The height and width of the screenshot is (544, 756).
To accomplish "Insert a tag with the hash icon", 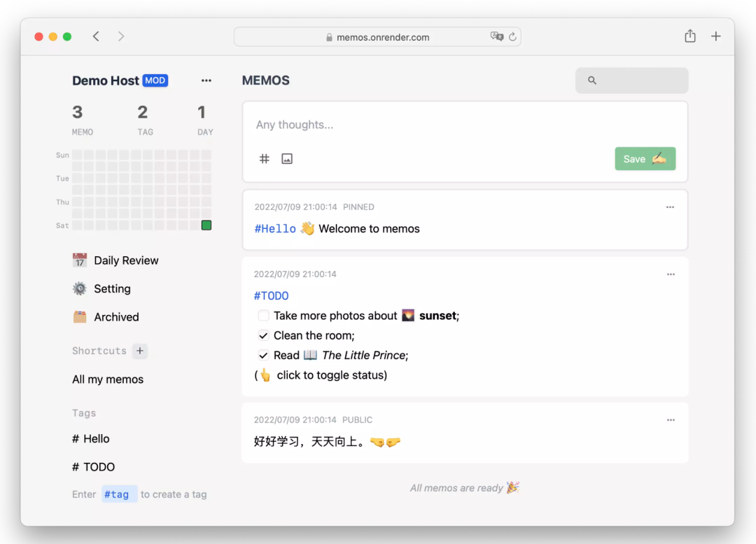I will tap(264, 159).
